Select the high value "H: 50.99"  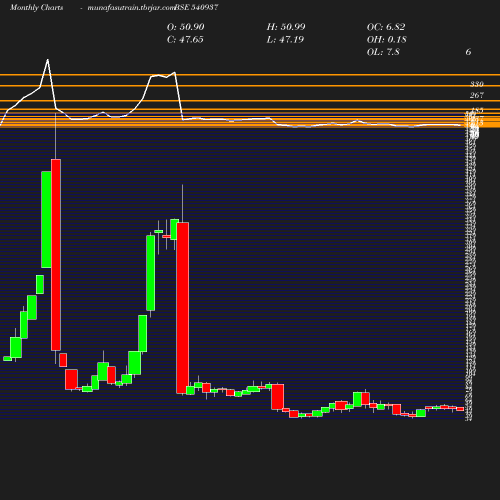click(x=286, y=27)
